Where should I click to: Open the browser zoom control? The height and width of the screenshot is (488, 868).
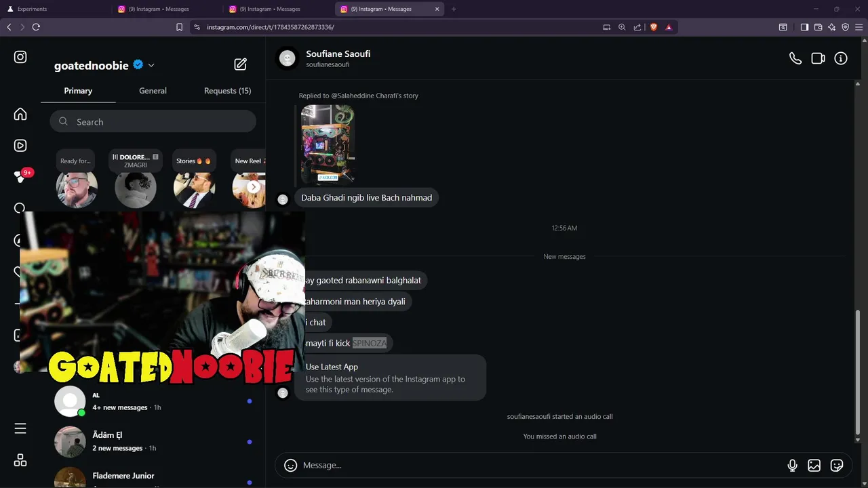click(x=622, y=27)
